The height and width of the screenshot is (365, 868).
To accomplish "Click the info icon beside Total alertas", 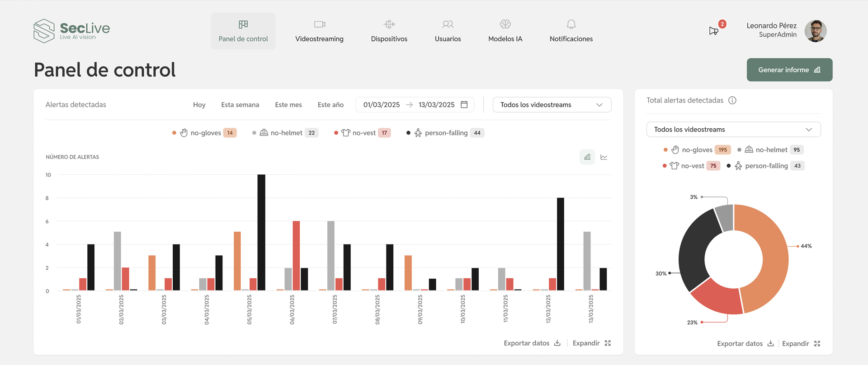I will (x=732, y=100).
